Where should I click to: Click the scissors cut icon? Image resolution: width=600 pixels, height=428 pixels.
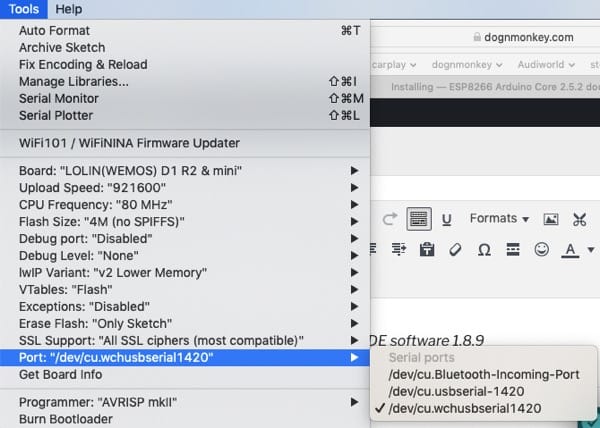[x=579, y=218]
